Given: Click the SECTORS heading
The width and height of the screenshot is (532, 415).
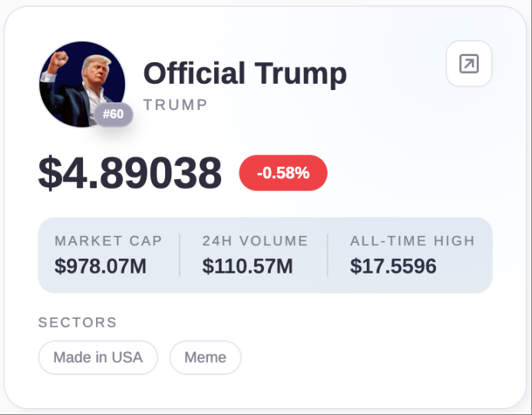Looking at the screenshot, I should (x=78, y=322).
